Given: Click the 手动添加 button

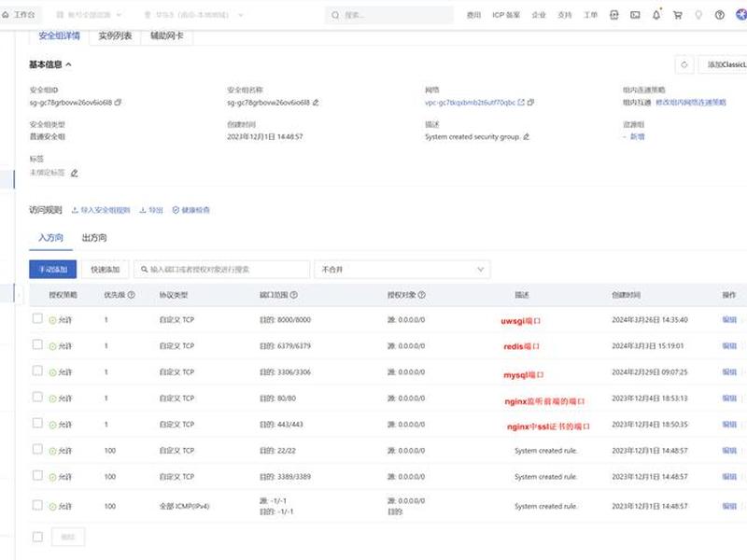Looking at the screenshot, I should (x=53, y=270).
